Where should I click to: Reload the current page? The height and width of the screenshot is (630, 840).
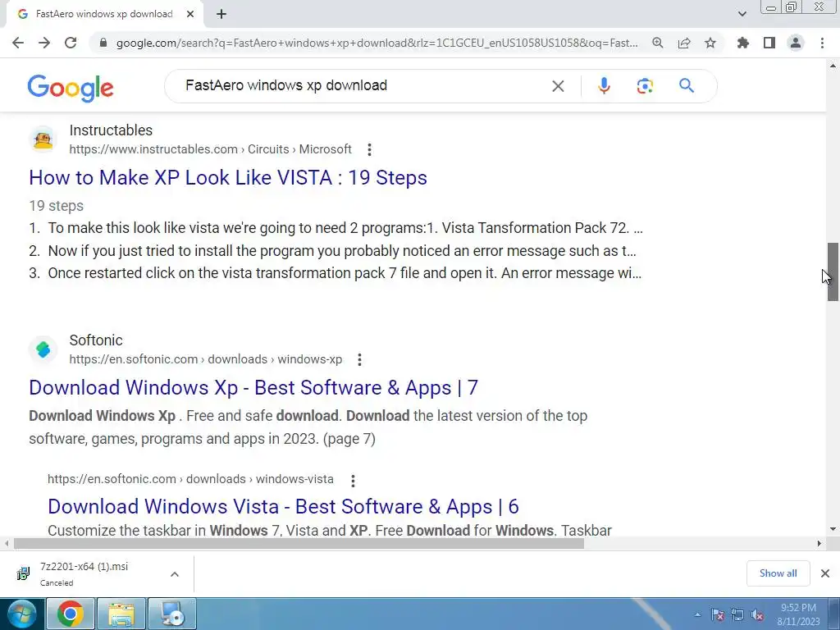point(71,43)
